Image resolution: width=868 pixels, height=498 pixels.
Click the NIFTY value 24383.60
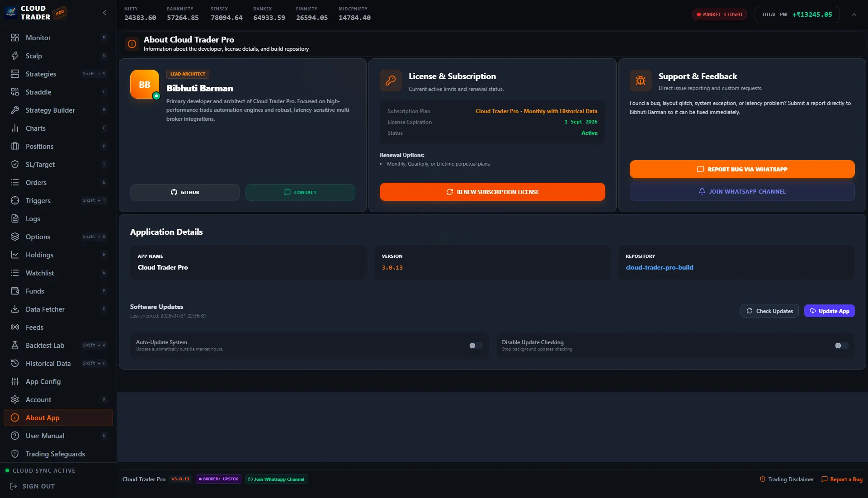(x=140, y=18)
